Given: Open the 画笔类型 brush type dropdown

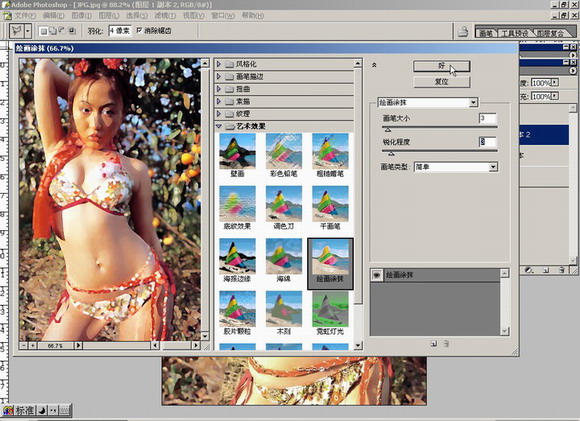Looking at the screenshot, I should pyautogui.click(x=493, y=167).
